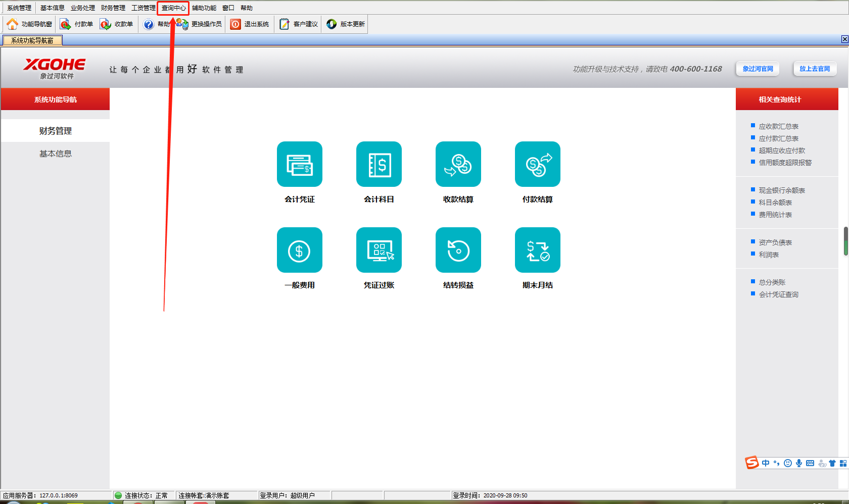
Task: Click the 收款单 toolbar button
Action: [116, 24]
